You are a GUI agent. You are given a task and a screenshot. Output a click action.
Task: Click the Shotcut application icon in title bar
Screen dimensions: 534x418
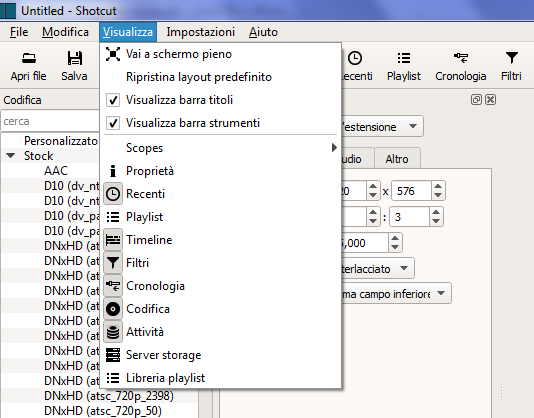(x=8, y=11)
